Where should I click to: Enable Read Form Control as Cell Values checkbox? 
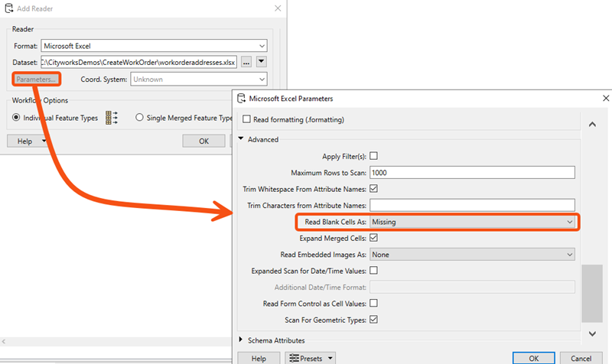pos(373,303)
